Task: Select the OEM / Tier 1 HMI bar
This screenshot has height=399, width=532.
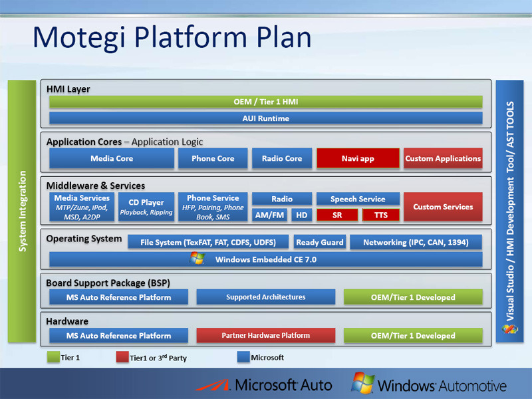Action: coord(265,102)
